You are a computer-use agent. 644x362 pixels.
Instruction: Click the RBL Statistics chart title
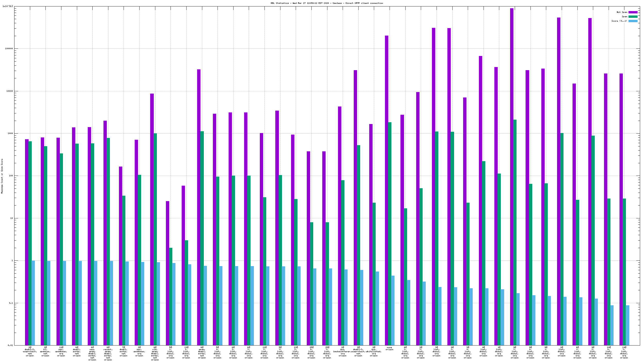[327, 3]
